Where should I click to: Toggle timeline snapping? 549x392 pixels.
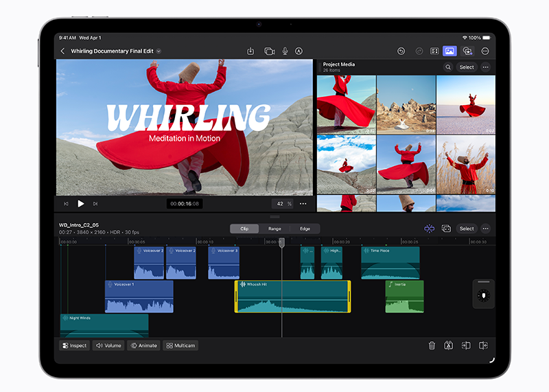429,229
